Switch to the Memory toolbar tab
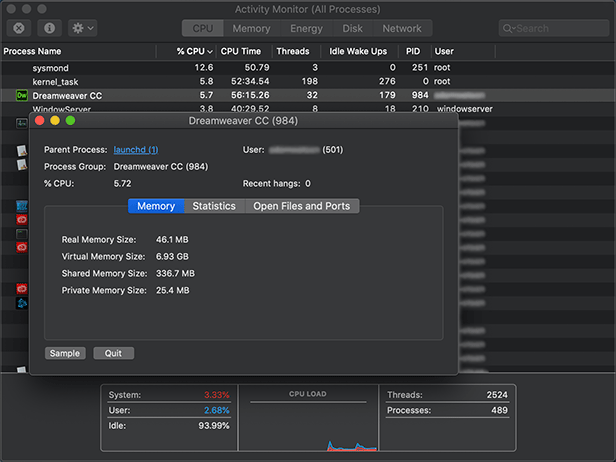 click(x=251, y=28)
